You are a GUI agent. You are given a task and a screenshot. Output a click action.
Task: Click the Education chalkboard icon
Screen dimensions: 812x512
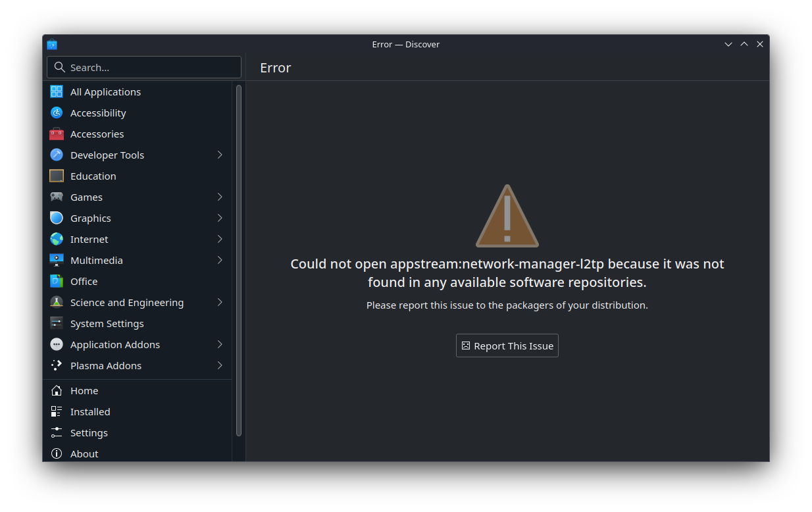[57, 176]
